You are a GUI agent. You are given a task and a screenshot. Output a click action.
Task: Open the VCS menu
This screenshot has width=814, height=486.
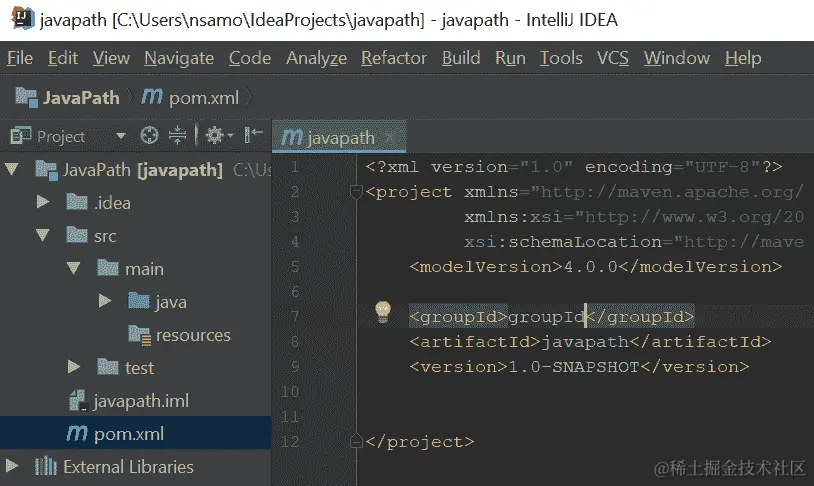pyautogui.click(x=613, y=58)
